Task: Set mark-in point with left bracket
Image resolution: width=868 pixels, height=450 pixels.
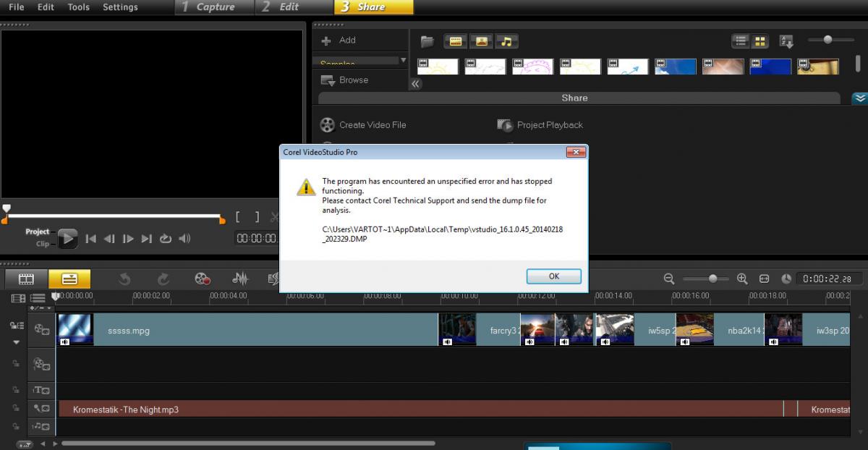Action: tap(239, 217)
